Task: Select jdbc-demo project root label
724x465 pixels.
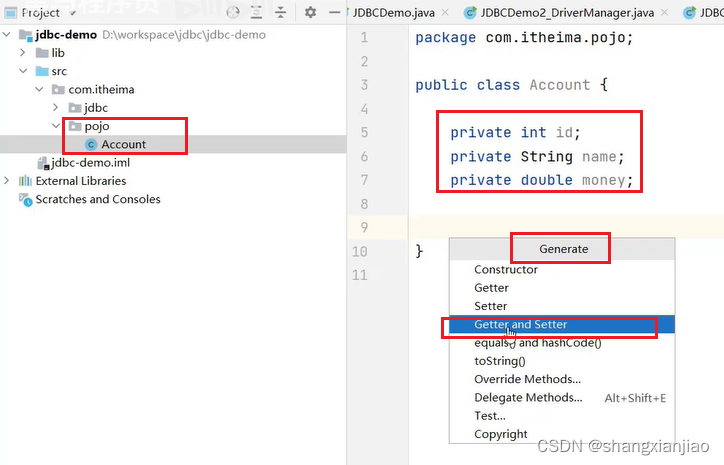Action: pyautogui.click(x=66, y=35)
